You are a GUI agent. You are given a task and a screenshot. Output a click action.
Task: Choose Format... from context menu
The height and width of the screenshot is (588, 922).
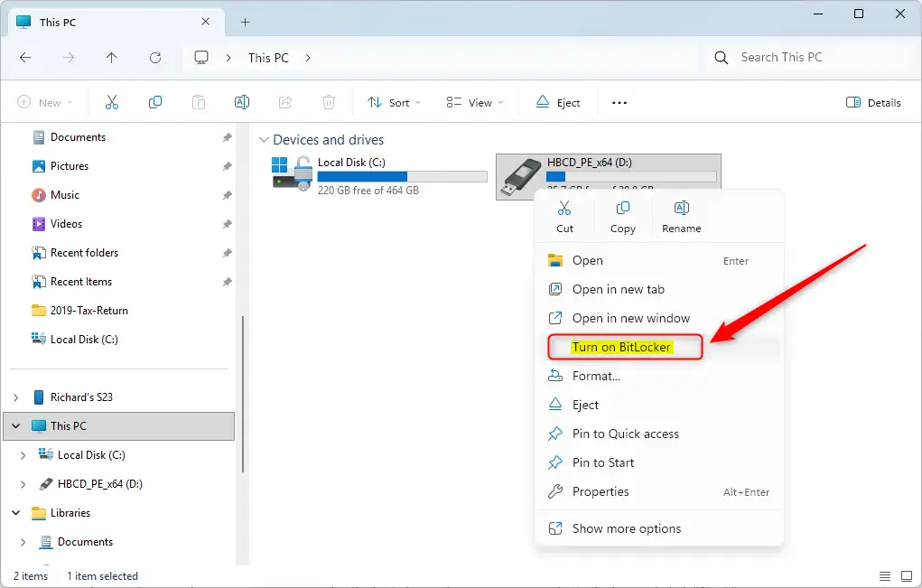pos(658,376)
